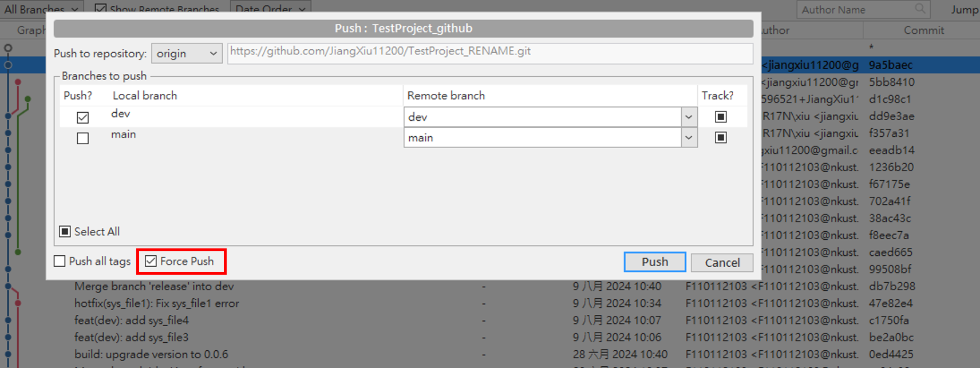Click commit hash f67175e
Screen dimensions: 980x368
coord(889,184)
